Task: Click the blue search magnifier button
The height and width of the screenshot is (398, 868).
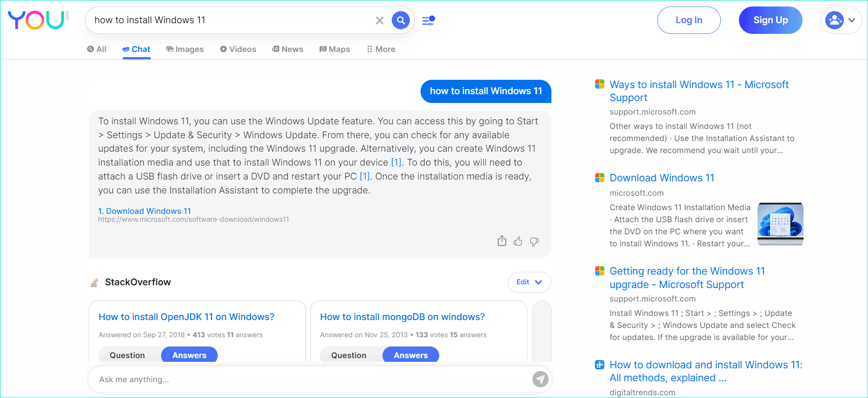Action: click(401, 20)
